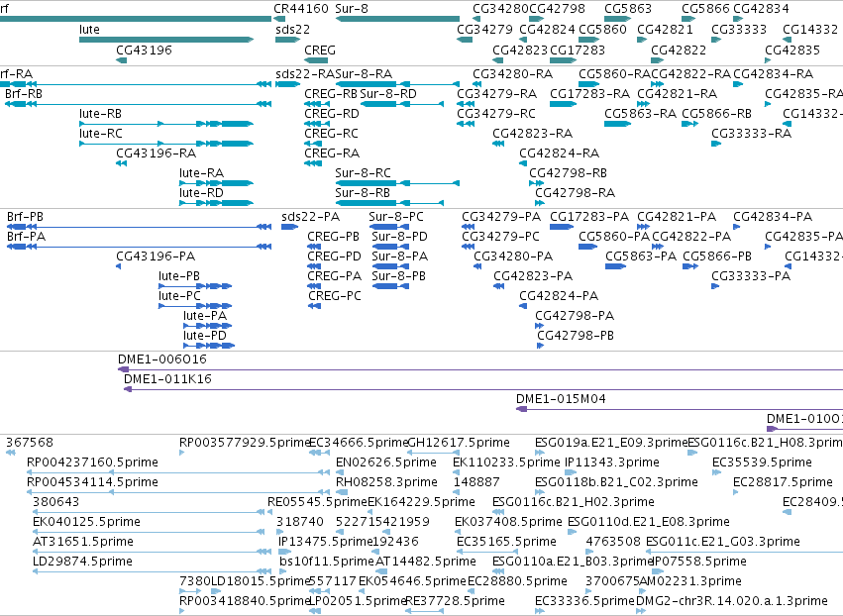Image resolution: width=843 pixels, height=616 pixels.
Task: Click the CG34280 gene label
Action: click(500, 9)
